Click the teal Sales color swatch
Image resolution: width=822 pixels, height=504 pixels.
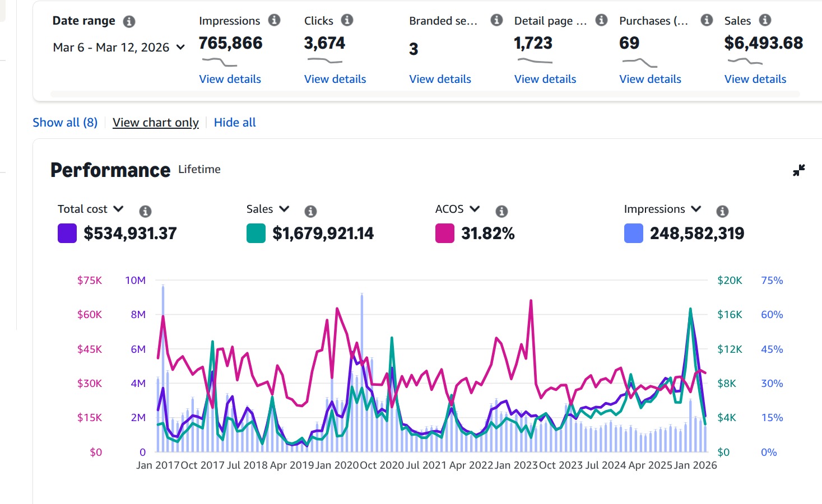tap(256, 234)
